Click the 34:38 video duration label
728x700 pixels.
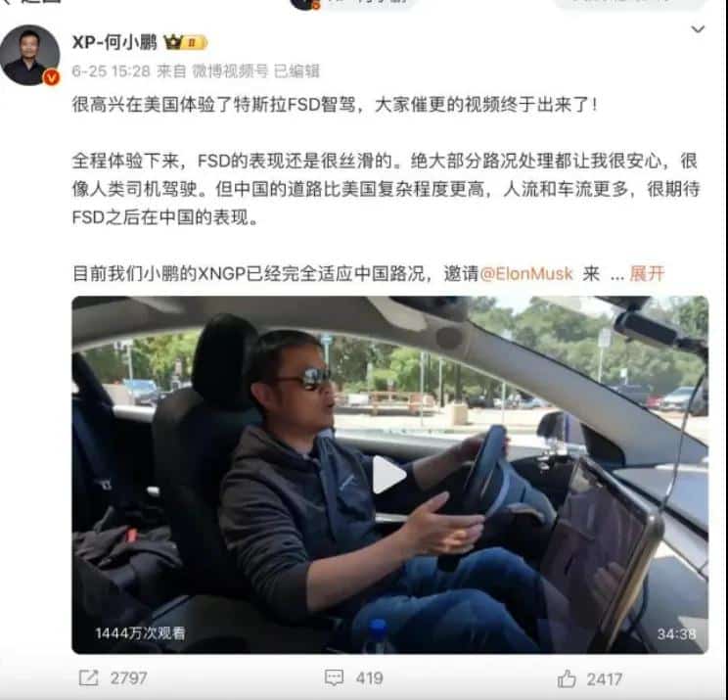pos(676,634)
